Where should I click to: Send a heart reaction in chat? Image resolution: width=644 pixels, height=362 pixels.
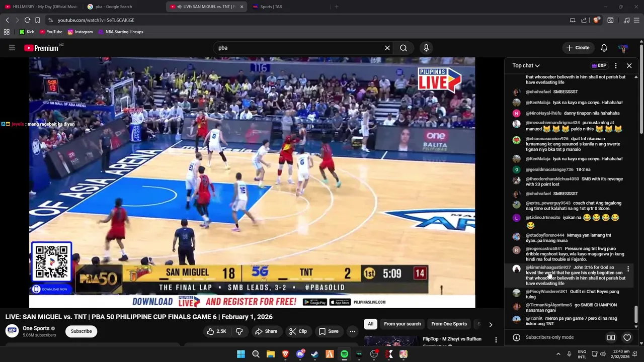[627, 337]
